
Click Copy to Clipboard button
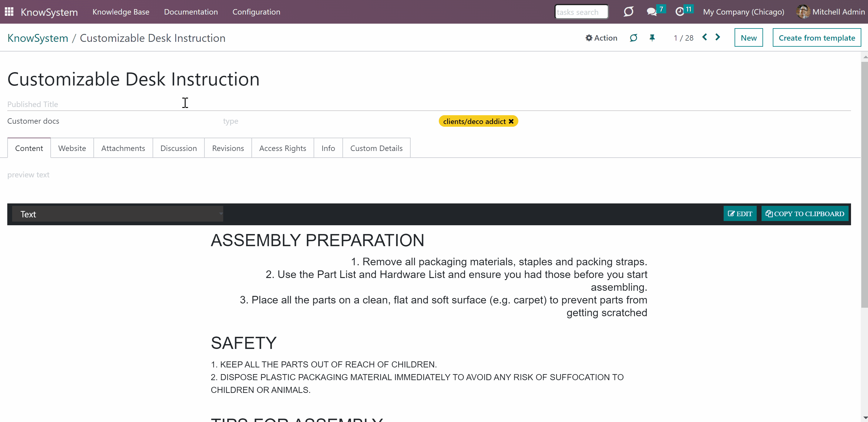[805, 213]
